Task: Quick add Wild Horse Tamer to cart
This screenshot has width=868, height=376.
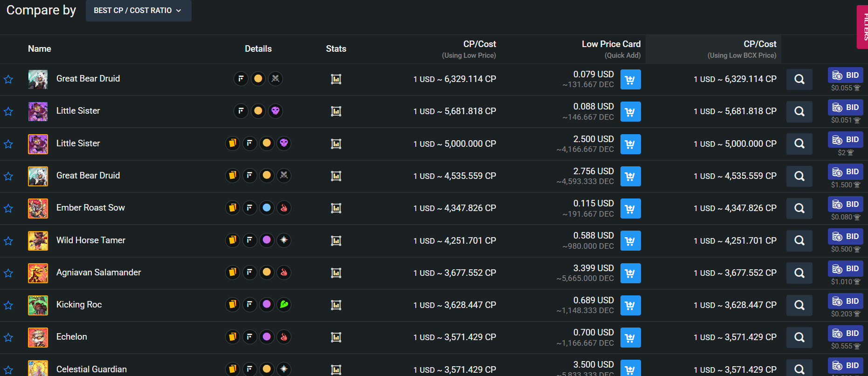Action: pyautogui.click(x=630, y=241)
